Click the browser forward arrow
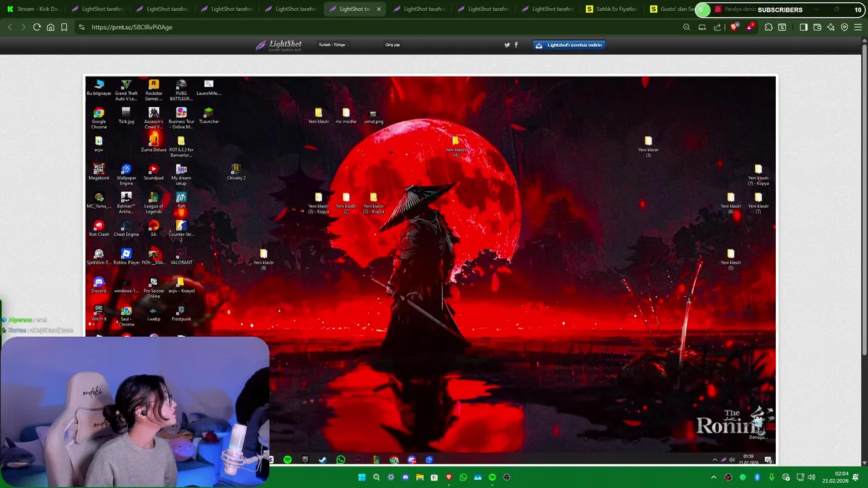 point(23,27)
